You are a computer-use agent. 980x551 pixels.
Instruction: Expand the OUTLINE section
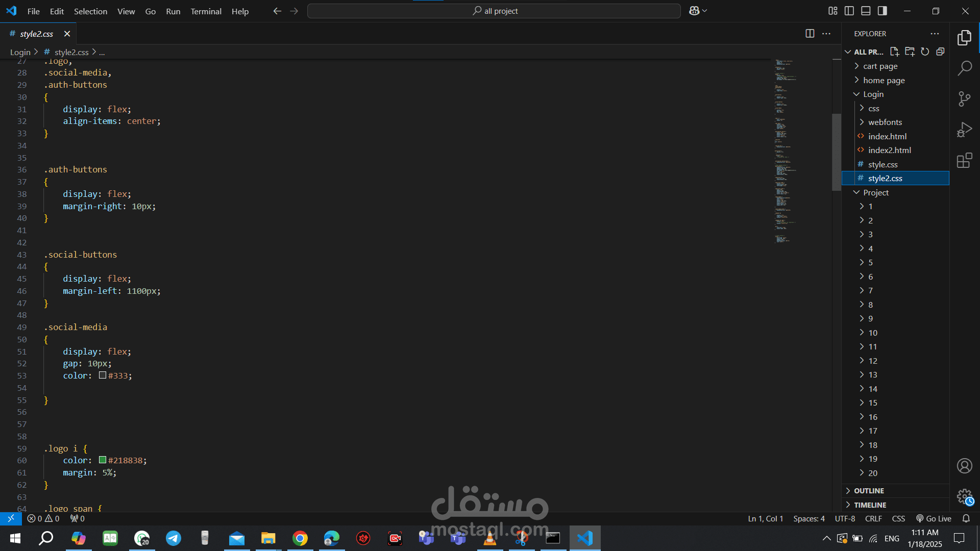click(x=869, y=491)
